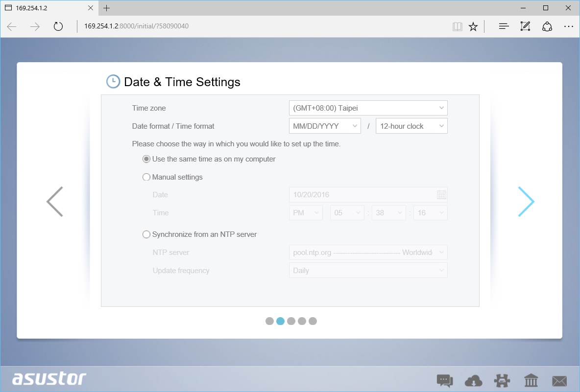Click the Date format / Time format label
580x392 pixels.
click(x=173, y=126)
